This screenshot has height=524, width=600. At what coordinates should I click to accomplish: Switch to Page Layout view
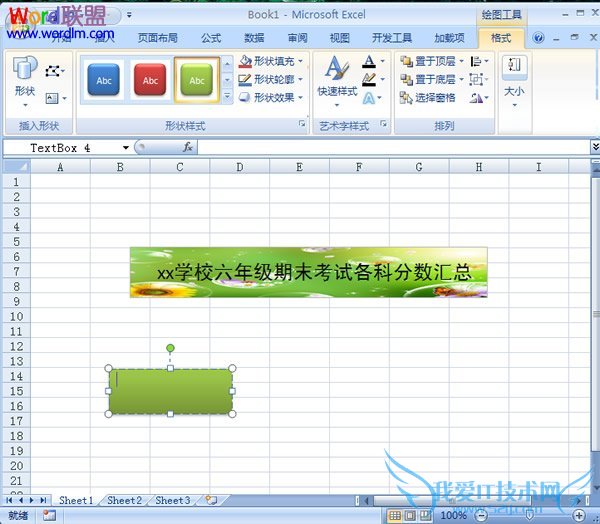point(410,516)
